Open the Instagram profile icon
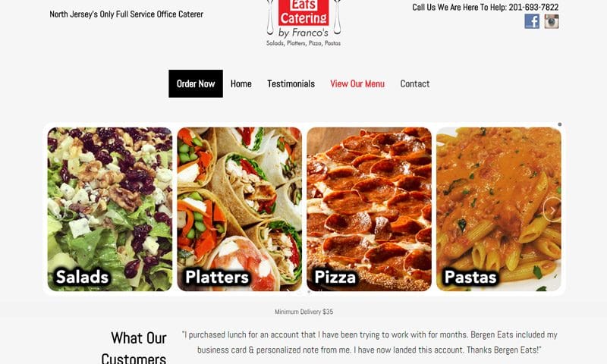This screenshot has width=607, height=364. [x=552, y=21]
